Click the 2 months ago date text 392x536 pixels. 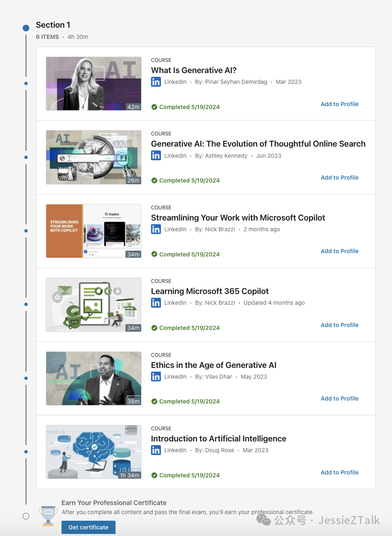point(262,229)
